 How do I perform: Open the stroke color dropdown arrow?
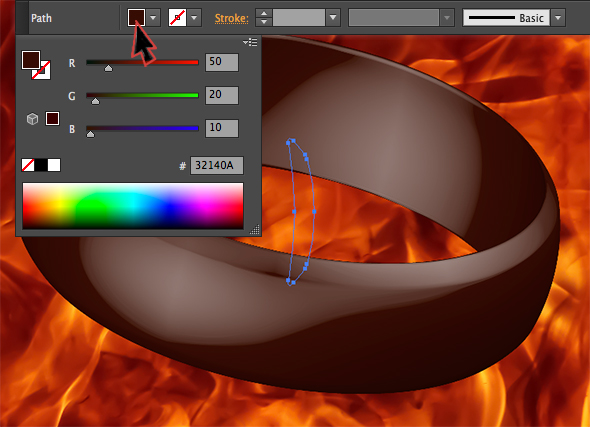pyautogui.click(x=194, y=17)
